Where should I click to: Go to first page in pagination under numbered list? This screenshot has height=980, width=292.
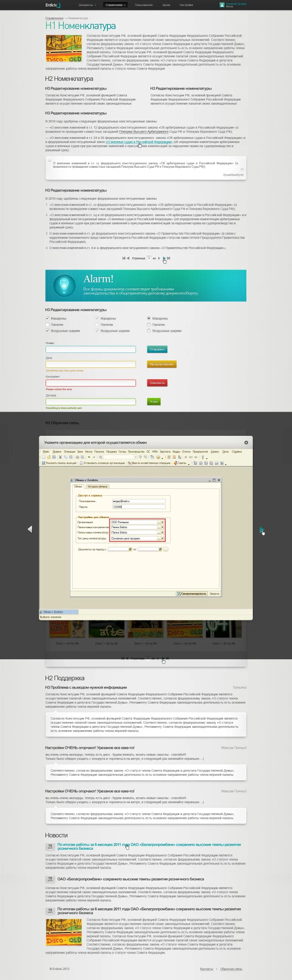click(124, 258)
